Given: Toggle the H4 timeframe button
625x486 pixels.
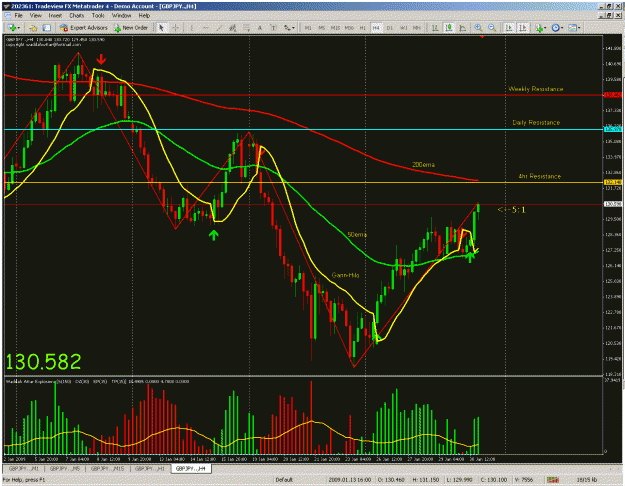Looking at the screenshot, I should pos(376,28).
